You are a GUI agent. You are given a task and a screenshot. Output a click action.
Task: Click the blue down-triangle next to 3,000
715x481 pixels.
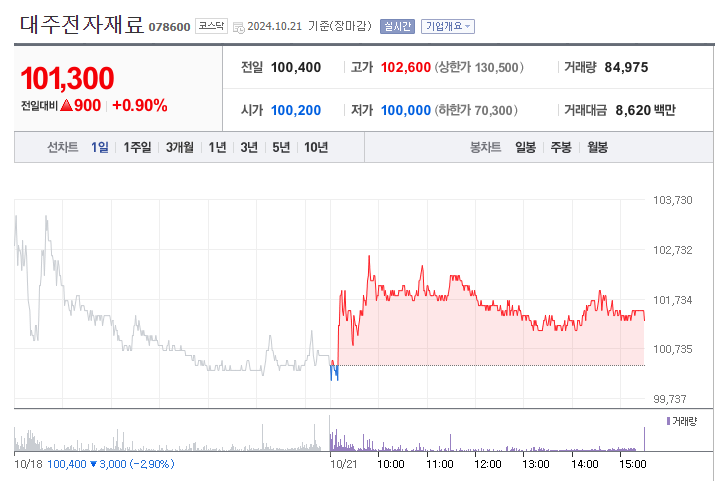click(93, 464)
